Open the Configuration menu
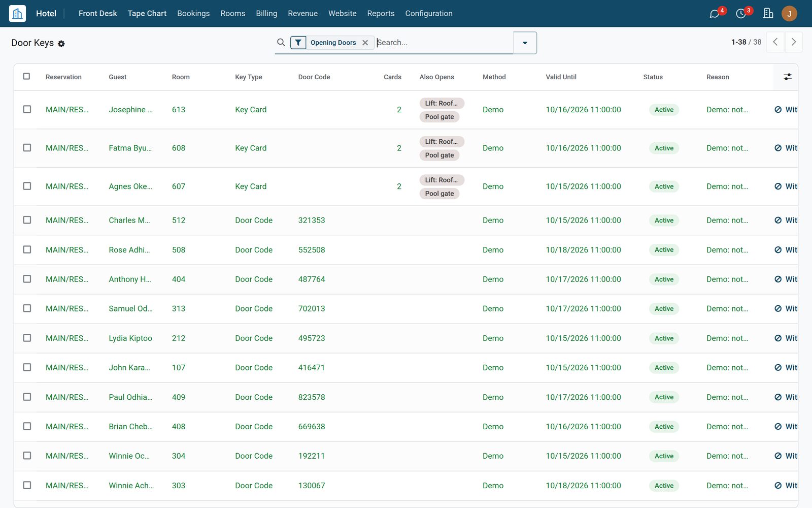 (429, 13)
